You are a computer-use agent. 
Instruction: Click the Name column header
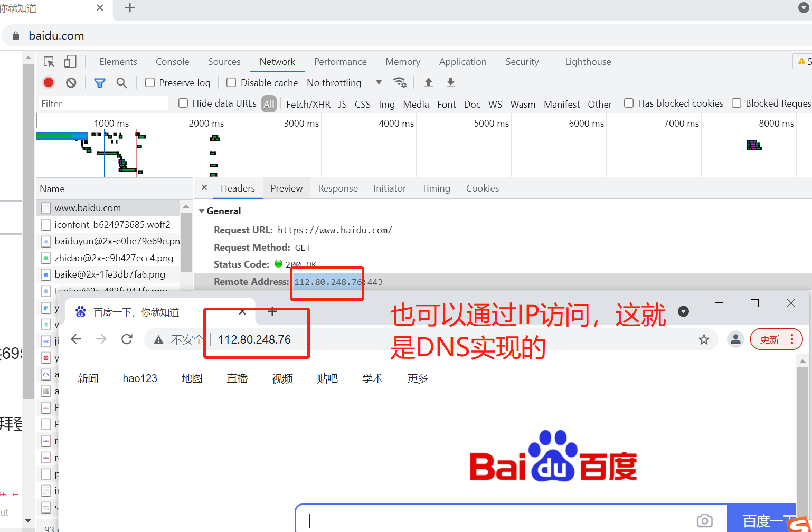click(x=115, y=188)
